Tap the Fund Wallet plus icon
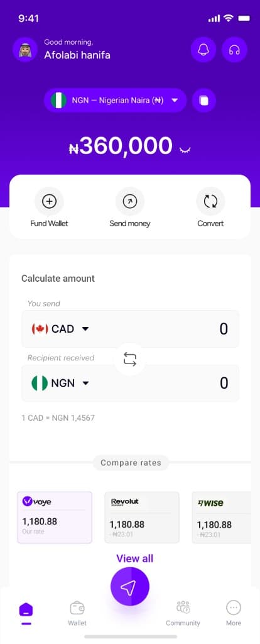Viewport: 260px width, 644px height. pyautogui.click(x=49, y=201)
